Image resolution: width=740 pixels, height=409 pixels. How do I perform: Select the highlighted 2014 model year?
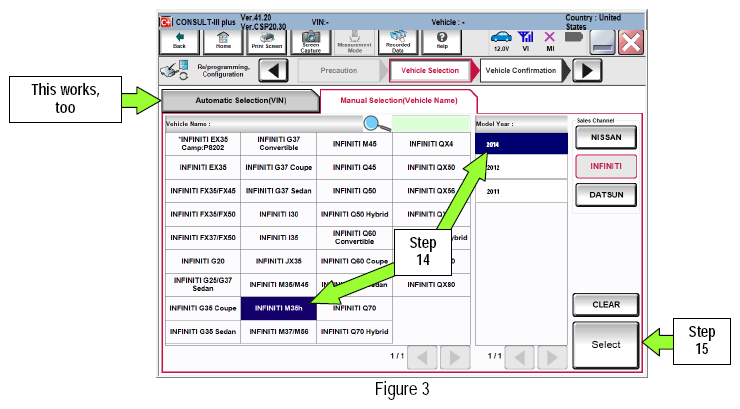(521, 144)
